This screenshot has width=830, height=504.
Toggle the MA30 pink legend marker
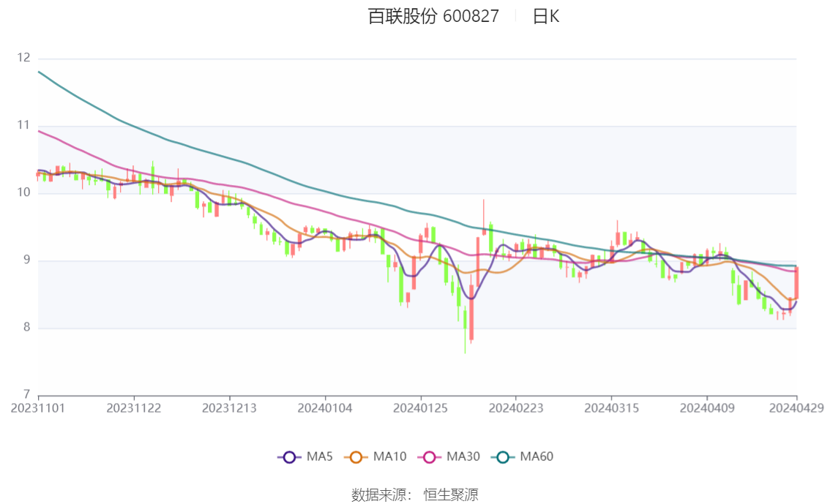(x=430, y=457)
